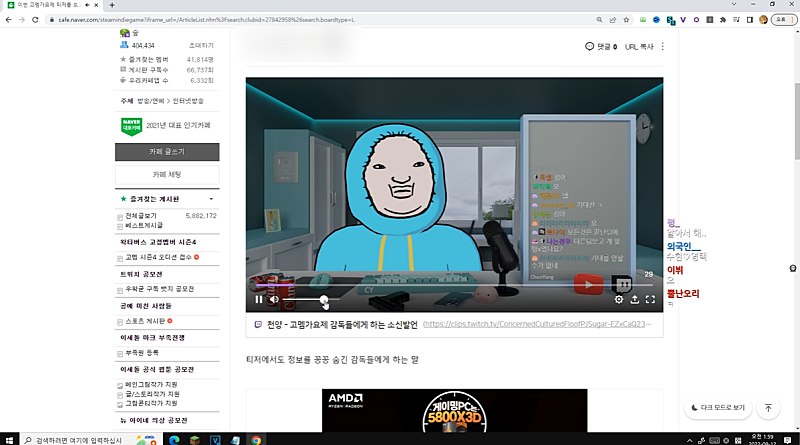Click the page vertical scrollbar
Image resolution: width=800 pixels, height=445 pixels.
pyautogui.click(x=797, y=120)
